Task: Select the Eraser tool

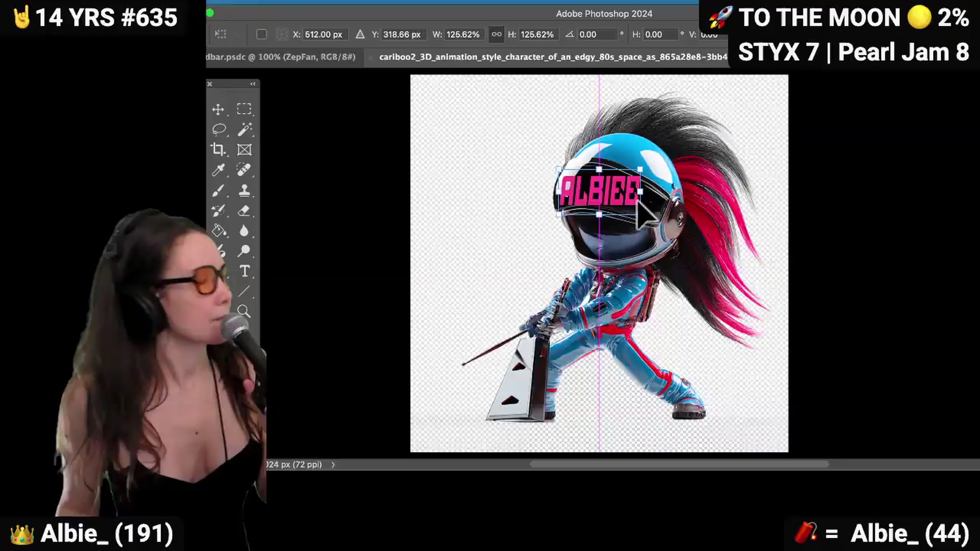Action: (244, 210)
